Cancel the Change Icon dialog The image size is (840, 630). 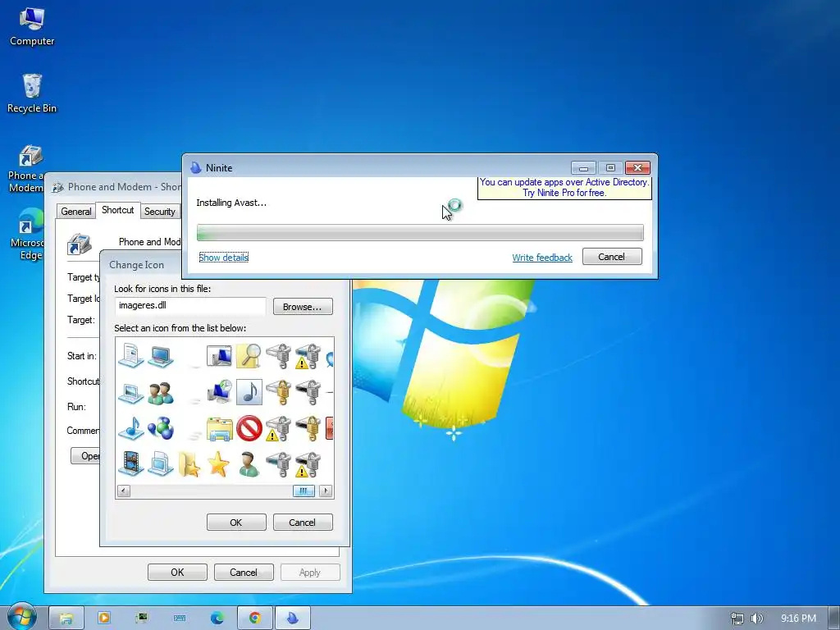(x=303, y=523)
